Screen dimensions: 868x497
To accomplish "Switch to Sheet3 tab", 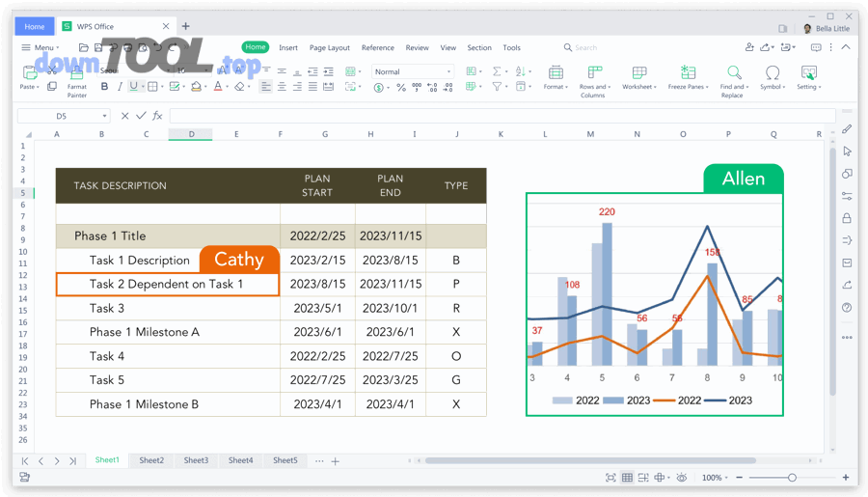I will pyautogui.click(x=196, y=460).
